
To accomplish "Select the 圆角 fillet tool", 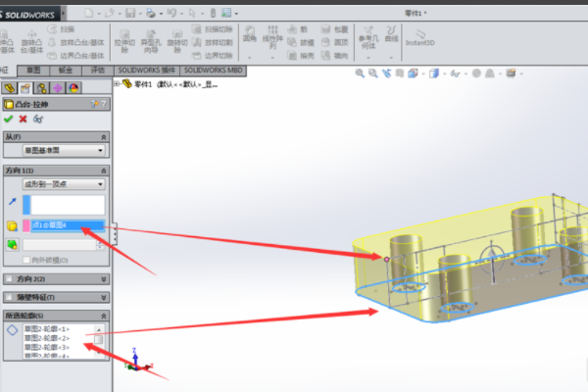I will pyautogui.click(x=250, y=34).
